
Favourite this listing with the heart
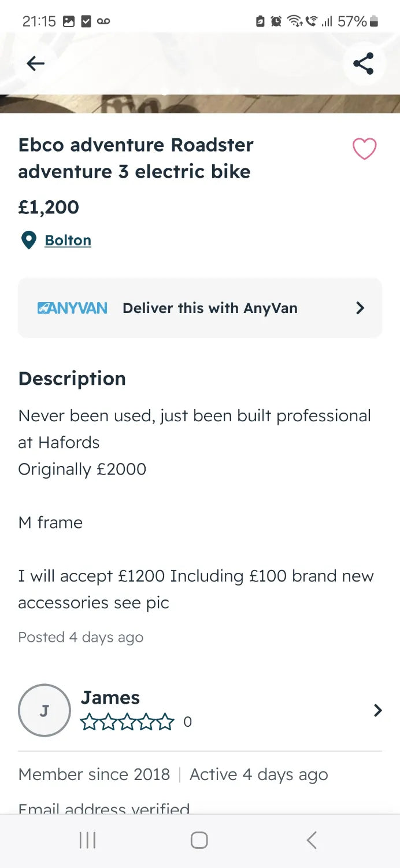tap(364, 149)
